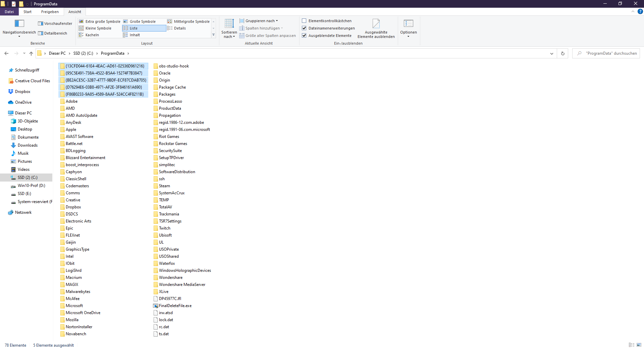644x349 pixels.
Task: Switch layout to Kleine Symbole
Action: tap(95, 28)
